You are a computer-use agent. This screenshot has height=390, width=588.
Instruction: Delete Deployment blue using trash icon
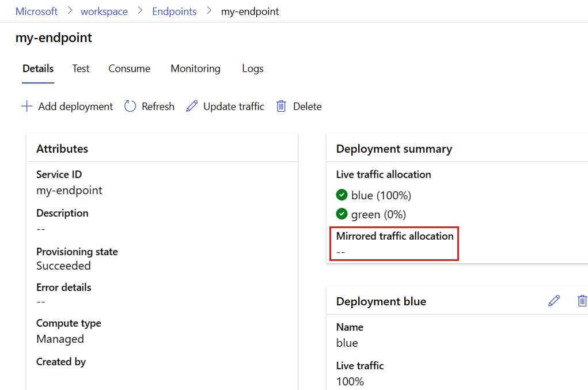(x=582, y=301)
